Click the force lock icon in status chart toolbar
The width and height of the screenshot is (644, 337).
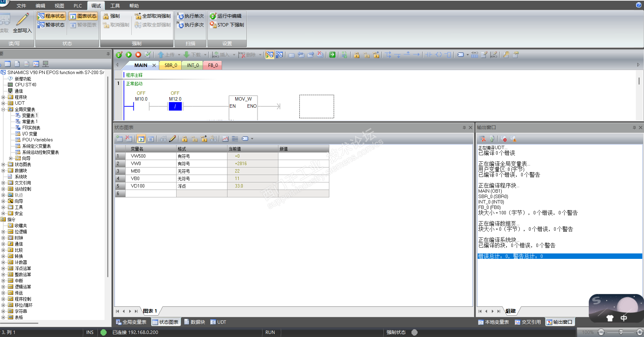(185, 139)
